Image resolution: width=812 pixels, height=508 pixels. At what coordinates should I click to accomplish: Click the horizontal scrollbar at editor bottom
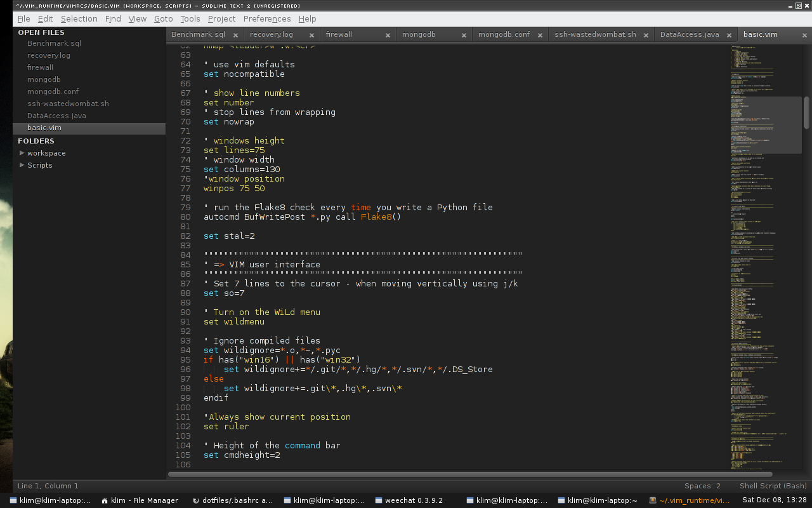tap(470, 474)
